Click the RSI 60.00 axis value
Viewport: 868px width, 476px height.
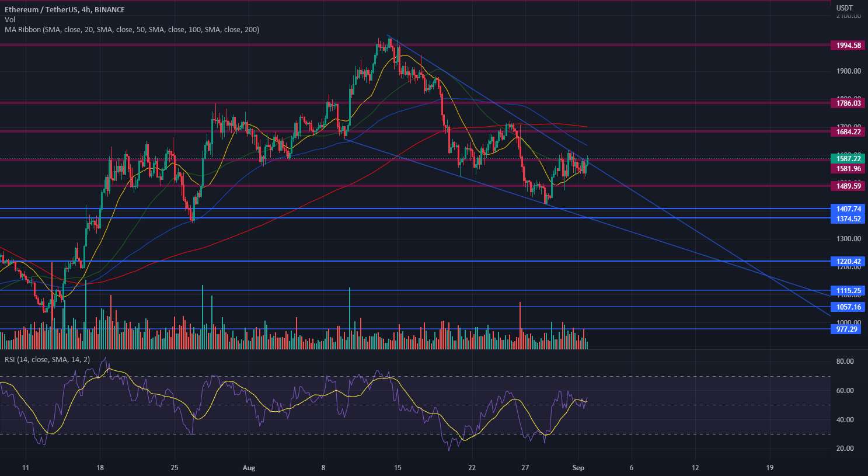(845, 391)
